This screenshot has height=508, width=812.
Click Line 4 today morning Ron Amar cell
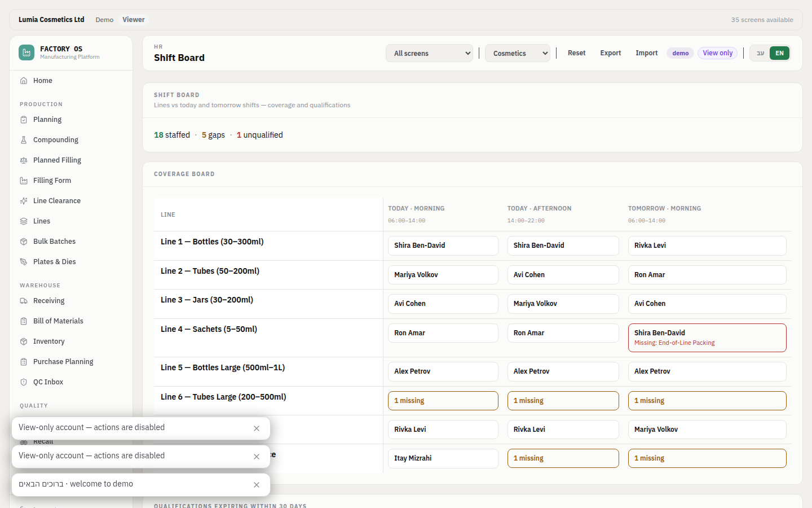pyautogui.click(x=443, y=333)
